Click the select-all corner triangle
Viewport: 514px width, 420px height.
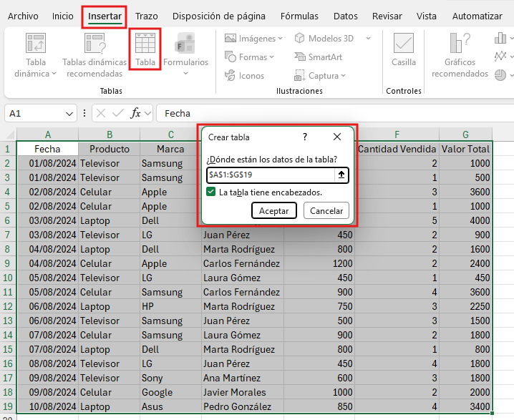(11, 135)
